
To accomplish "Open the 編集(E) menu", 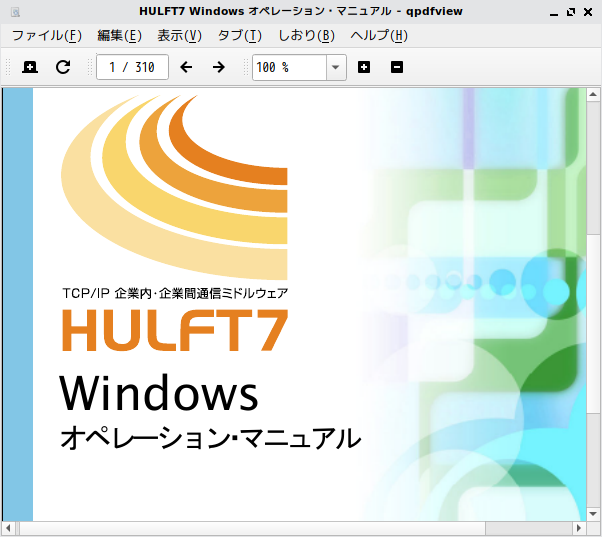I will coord(119,36).
